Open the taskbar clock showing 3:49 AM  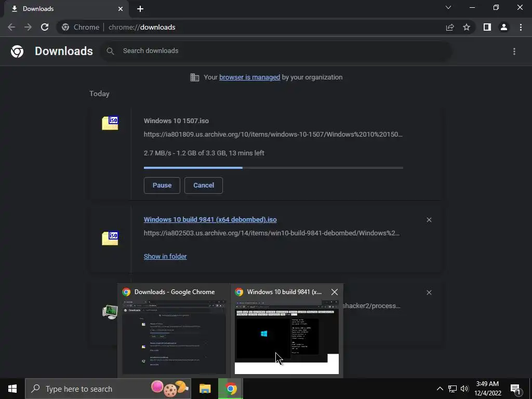(x=487, y=389)
